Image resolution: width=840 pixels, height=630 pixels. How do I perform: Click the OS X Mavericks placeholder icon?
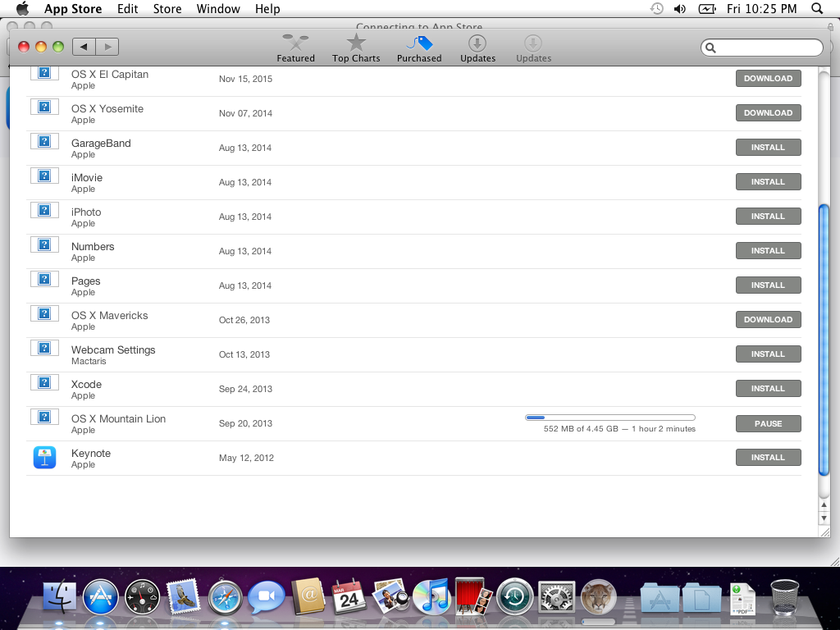tap(44, 313)
